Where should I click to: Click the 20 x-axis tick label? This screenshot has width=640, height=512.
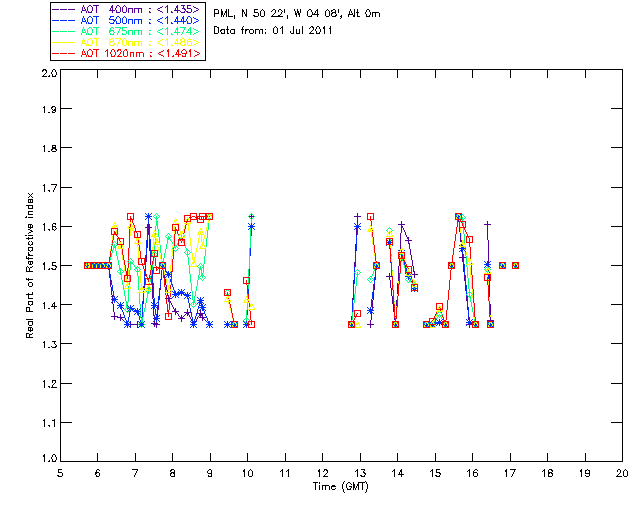(x=622, y=473)
